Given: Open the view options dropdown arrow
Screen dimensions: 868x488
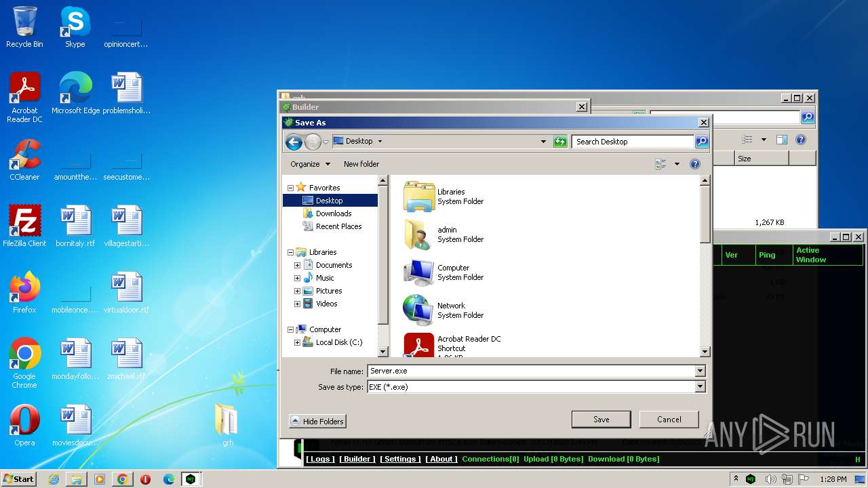Looking at the screenshot, I should 677,164.
